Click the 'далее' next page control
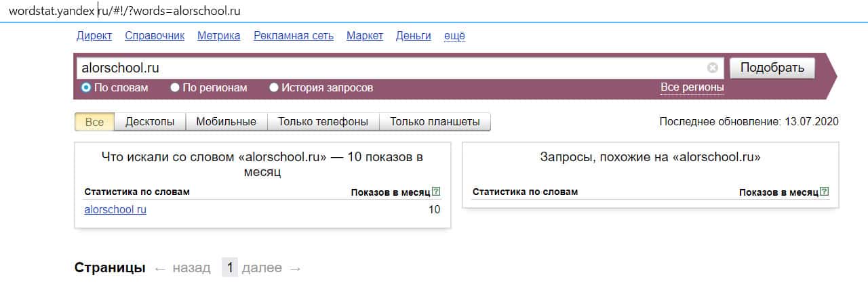The height and width of the screenshot is (302, 868). coord(262,267)
